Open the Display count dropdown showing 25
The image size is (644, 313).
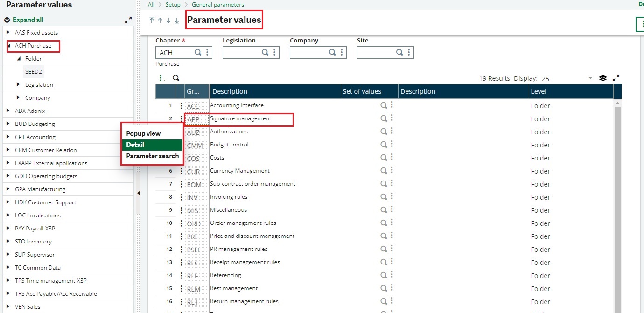coord(589,78)
